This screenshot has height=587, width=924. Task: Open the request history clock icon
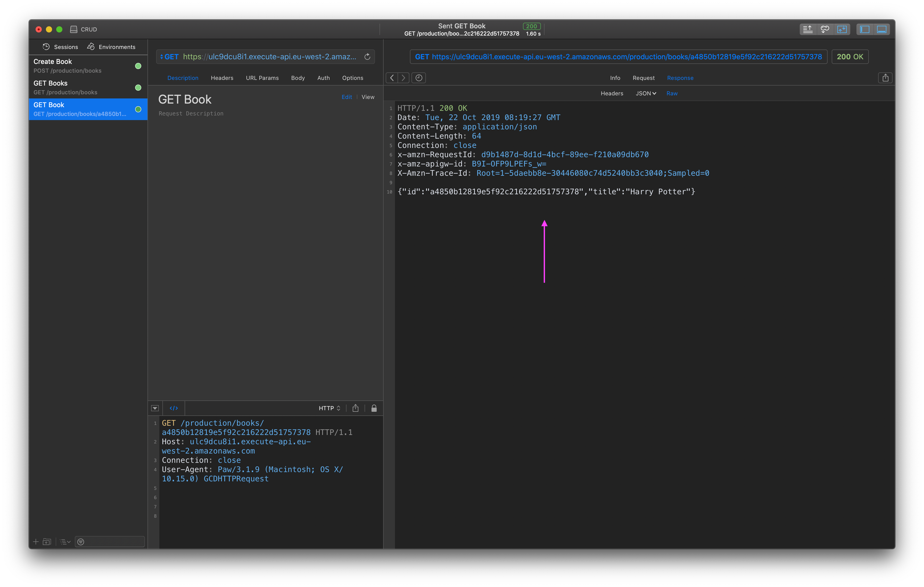tap(419, 78)
